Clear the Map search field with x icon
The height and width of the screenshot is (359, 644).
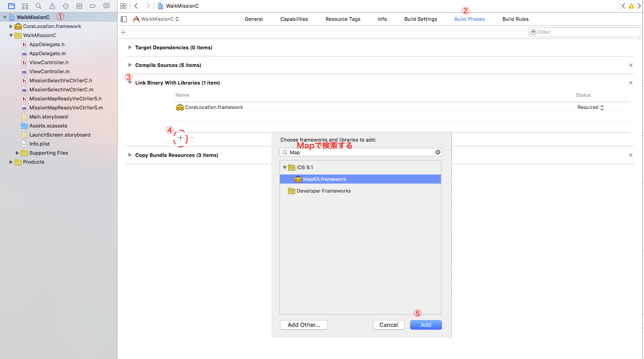tap(438, 152)
